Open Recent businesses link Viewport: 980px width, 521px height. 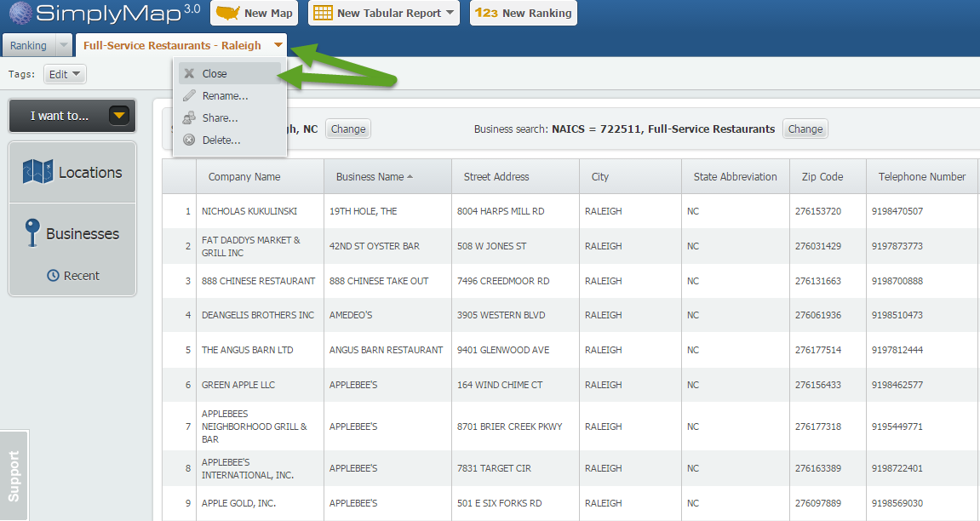73,276
